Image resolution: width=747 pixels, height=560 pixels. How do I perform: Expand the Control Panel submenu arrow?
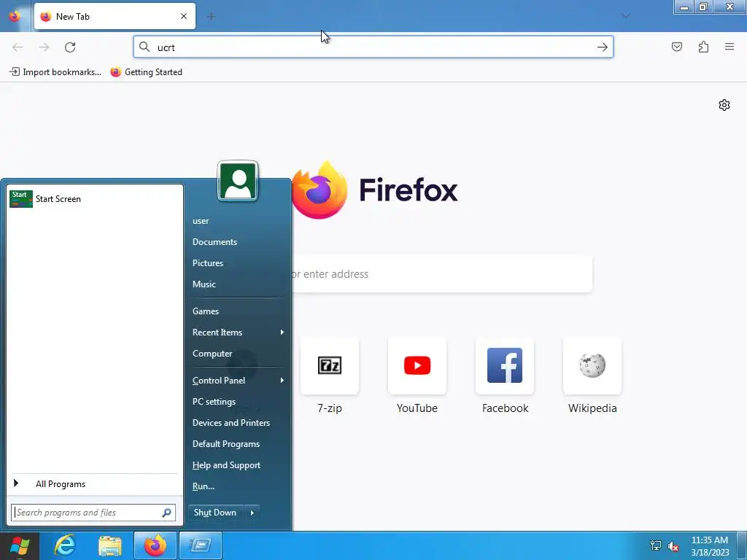282,381
